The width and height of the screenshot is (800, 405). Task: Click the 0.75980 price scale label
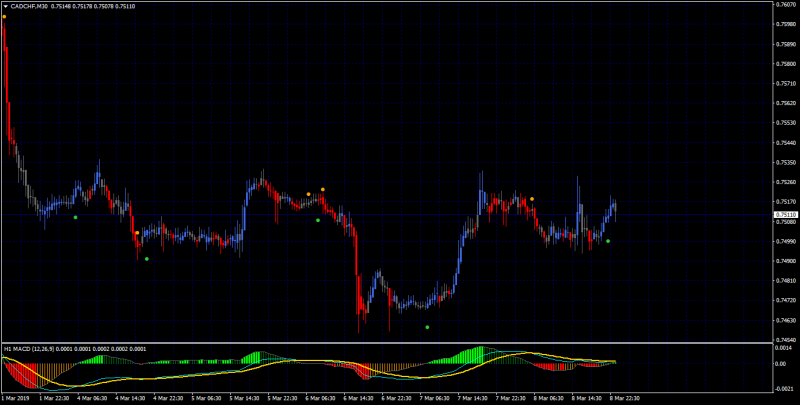coord(786,24)
